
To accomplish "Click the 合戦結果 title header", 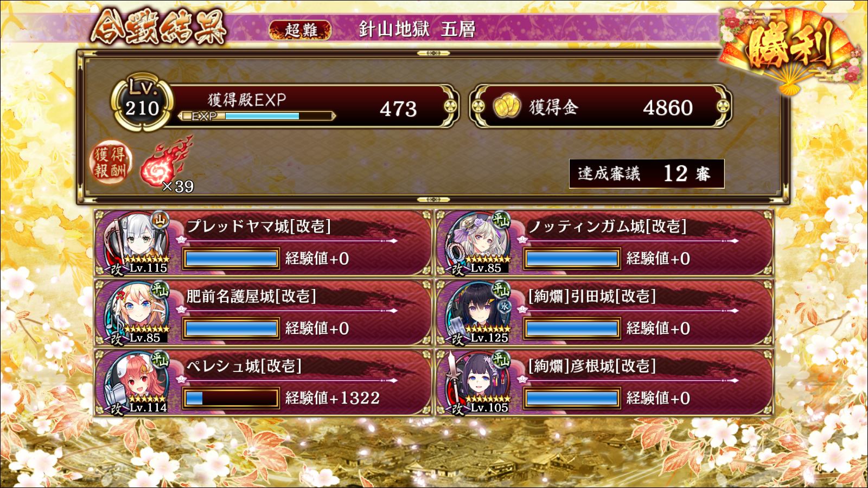I will [158, 27].
